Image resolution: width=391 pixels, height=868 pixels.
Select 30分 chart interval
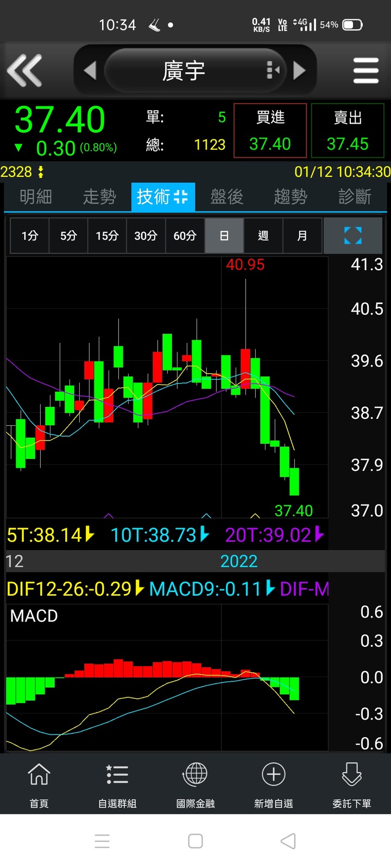tap(146, 235)
